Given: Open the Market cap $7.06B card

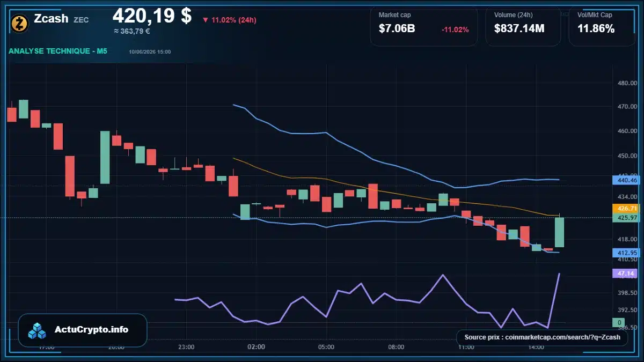Looking at the screenshot, I should coord(424,26).
